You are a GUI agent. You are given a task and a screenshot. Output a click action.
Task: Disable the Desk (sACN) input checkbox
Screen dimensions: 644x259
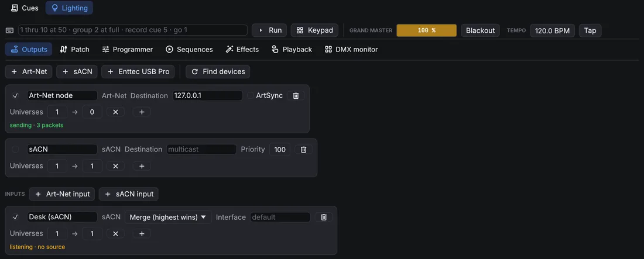point(15,217)
